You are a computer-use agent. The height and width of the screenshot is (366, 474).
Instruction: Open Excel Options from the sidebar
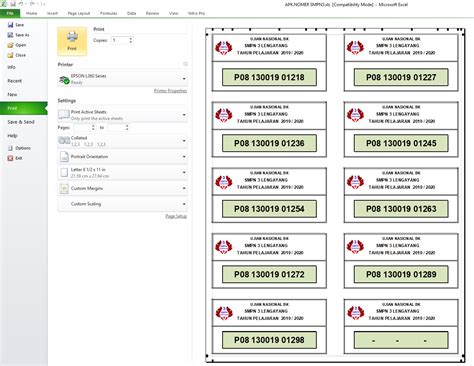coord(19,148)
